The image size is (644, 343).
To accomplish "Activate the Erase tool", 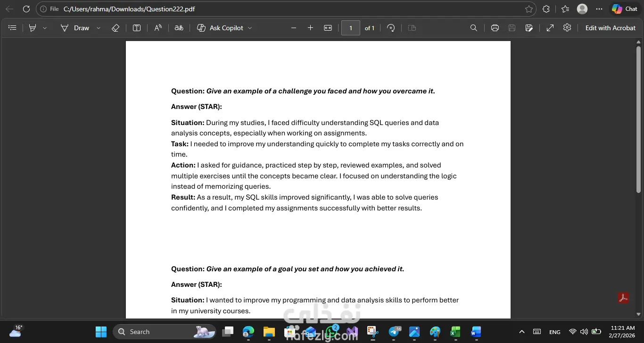I will 116,28.
